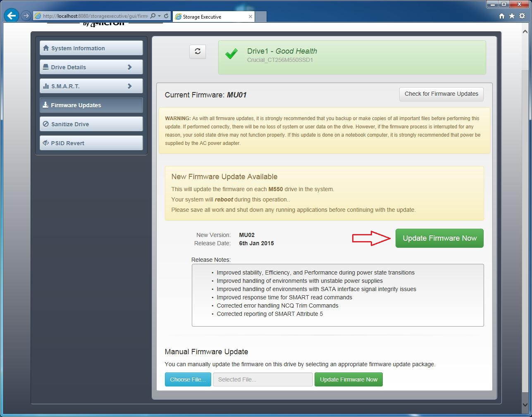Click the page scrollbar up arrow
This screenshot has width=532, height=417.
point(525,31)
